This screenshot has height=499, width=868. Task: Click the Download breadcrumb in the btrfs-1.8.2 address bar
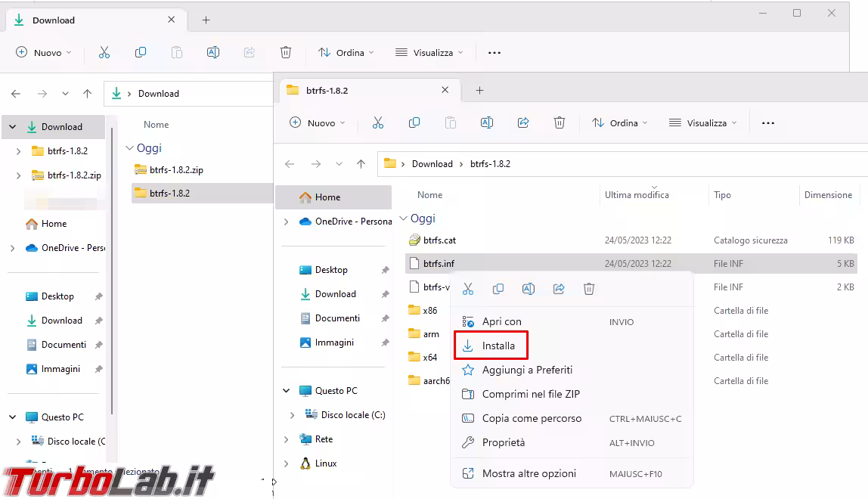432,163
